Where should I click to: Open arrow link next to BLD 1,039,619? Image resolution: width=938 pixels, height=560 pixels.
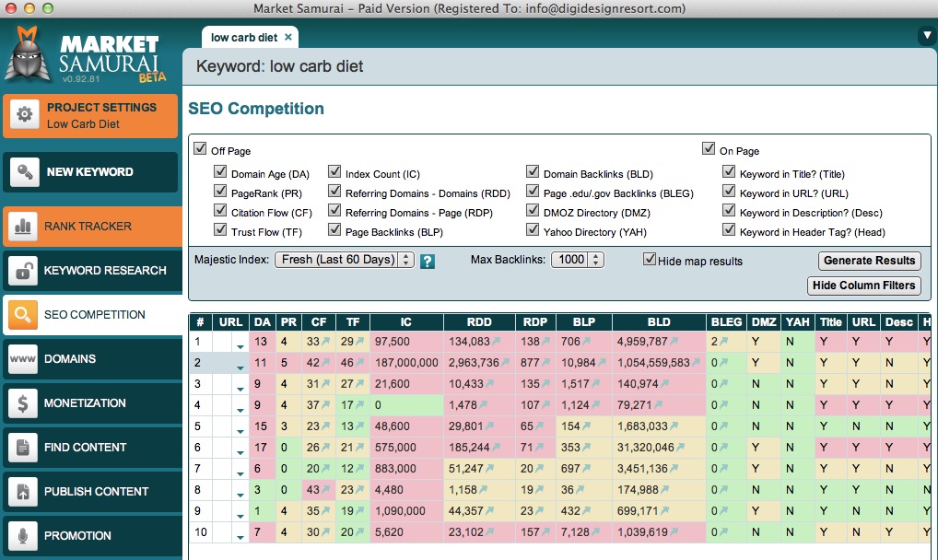pyautogui.click(x=674, y=531)
